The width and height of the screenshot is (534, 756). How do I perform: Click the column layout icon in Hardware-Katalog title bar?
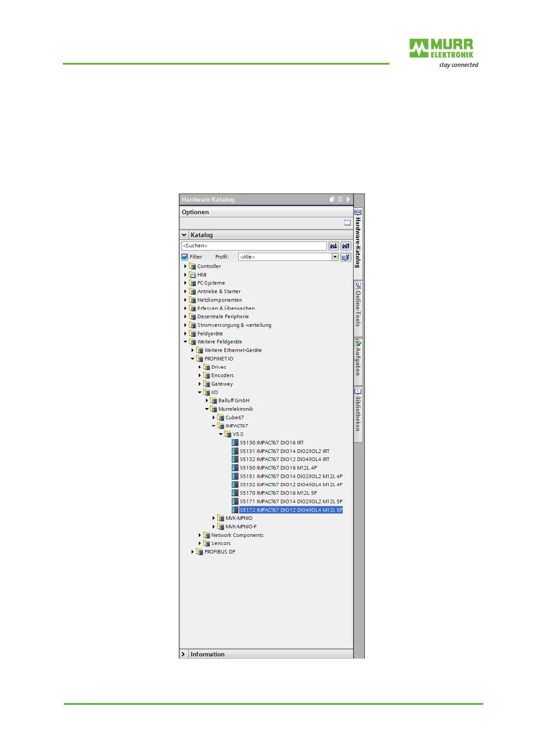coord(340,199)
